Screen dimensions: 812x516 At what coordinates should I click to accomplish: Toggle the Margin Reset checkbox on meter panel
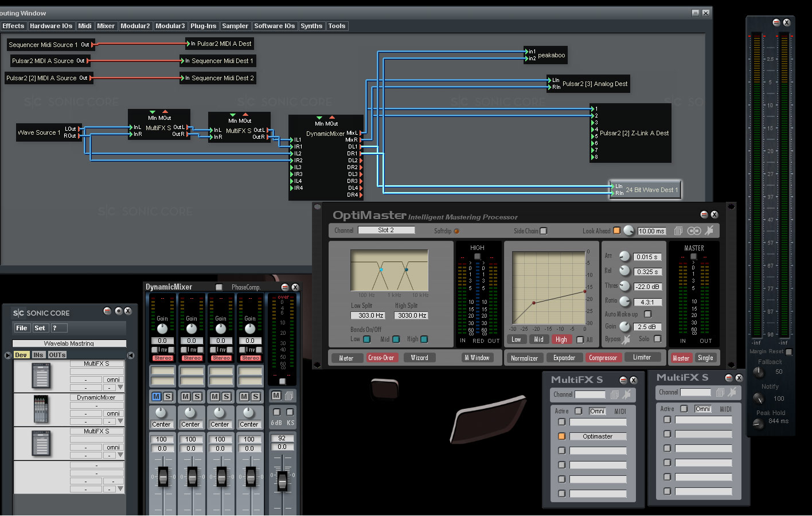(788, 351)
